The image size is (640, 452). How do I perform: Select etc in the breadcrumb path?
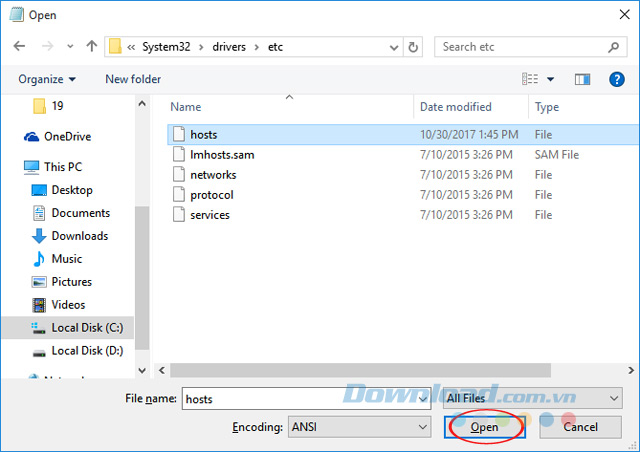(276, 47)
